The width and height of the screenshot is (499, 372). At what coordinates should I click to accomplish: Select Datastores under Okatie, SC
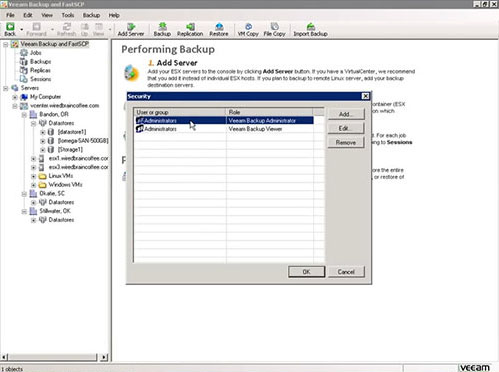pyautogui.click(x=61, y=202)
